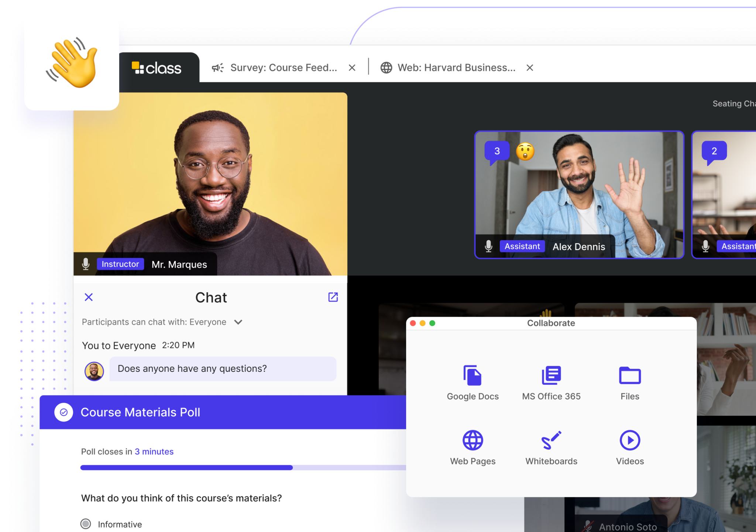
Task: Close the Chat panel
Action: coord(89,297)
